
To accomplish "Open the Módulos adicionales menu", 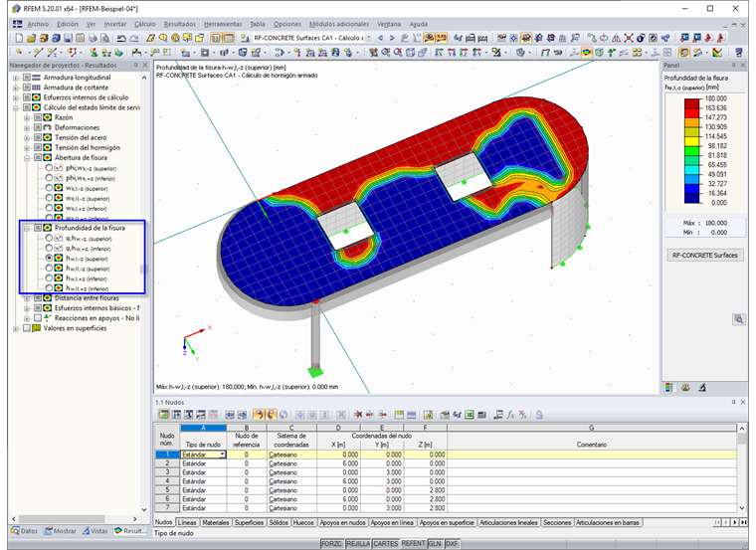I will coord(339,24).
